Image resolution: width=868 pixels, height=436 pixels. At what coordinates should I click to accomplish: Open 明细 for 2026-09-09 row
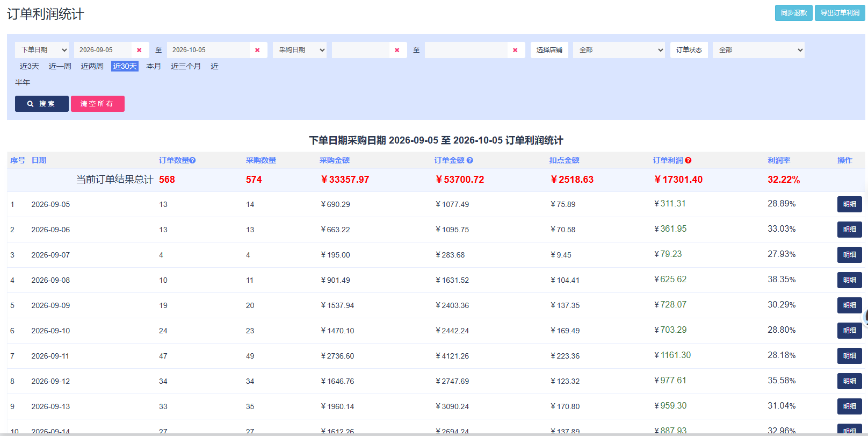[x=850, y=305]
